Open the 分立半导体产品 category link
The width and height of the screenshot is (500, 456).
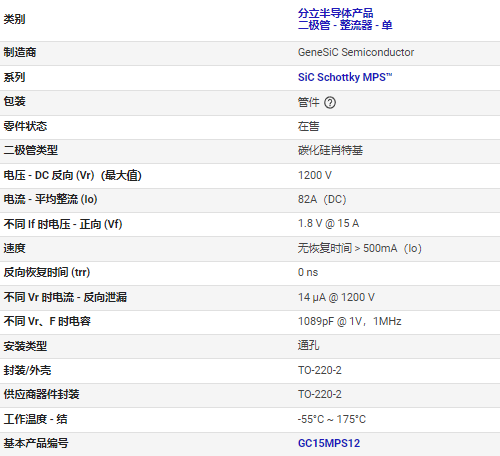tap(335, 13)
